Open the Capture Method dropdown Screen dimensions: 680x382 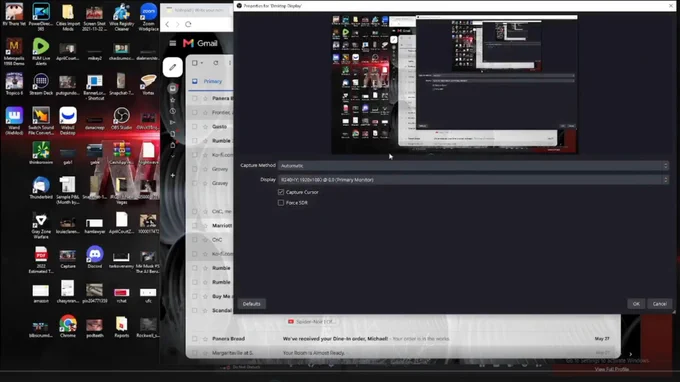click(473, 166)
